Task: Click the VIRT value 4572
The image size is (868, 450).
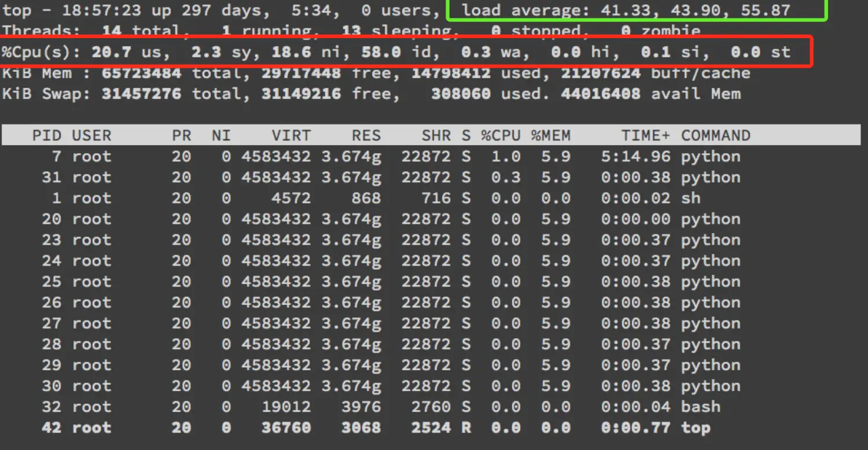Action: point(291,198)
